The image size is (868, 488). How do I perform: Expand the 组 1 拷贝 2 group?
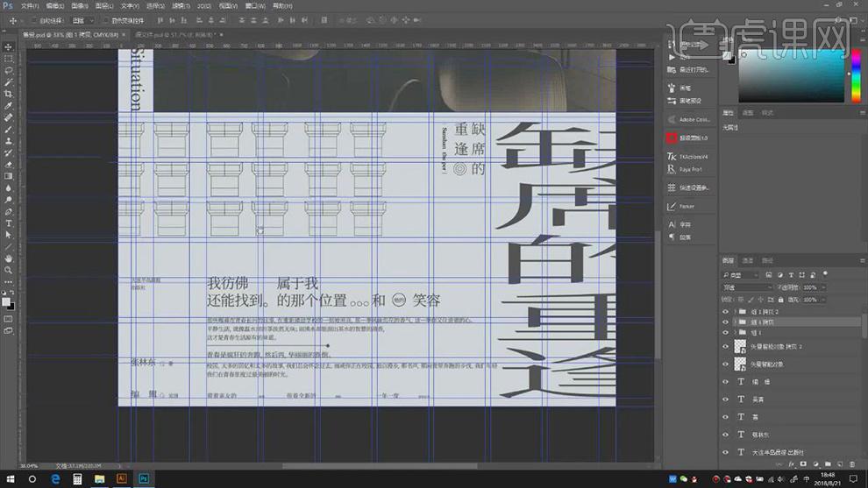[735, 312]
